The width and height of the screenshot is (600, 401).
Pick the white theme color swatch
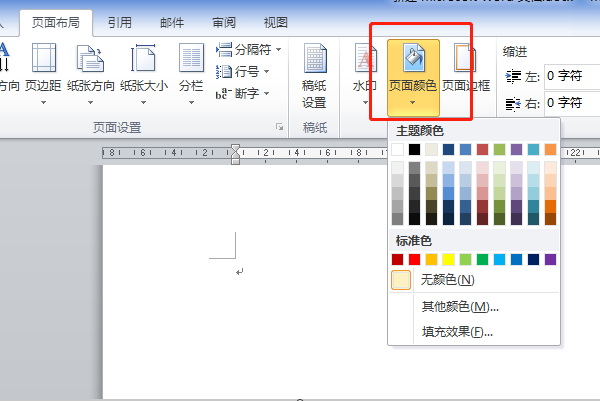point(398,150)
